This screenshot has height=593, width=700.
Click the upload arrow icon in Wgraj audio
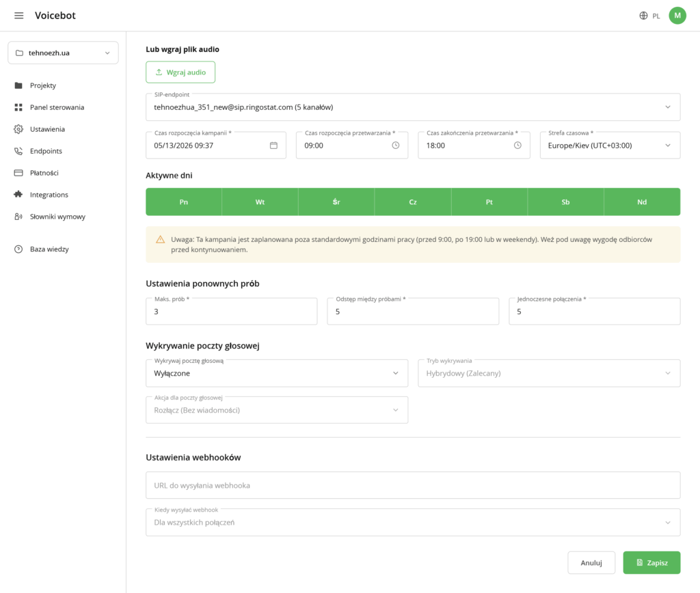point(159,72)
